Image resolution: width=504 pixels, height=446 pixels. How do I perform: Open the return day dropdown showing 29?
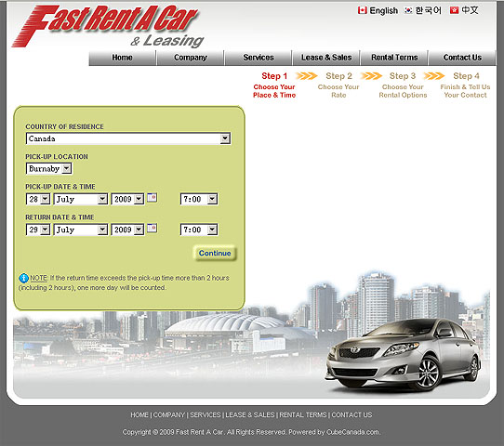[38, 230]
